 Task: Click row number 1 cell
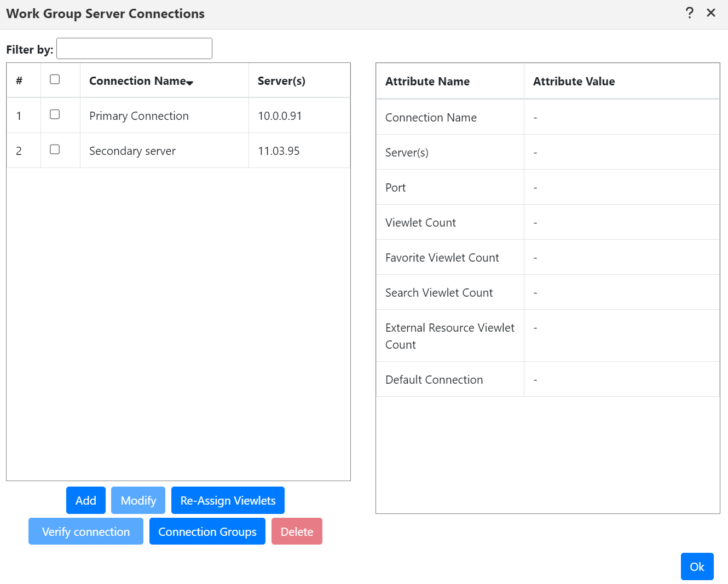tap(24, 115)
